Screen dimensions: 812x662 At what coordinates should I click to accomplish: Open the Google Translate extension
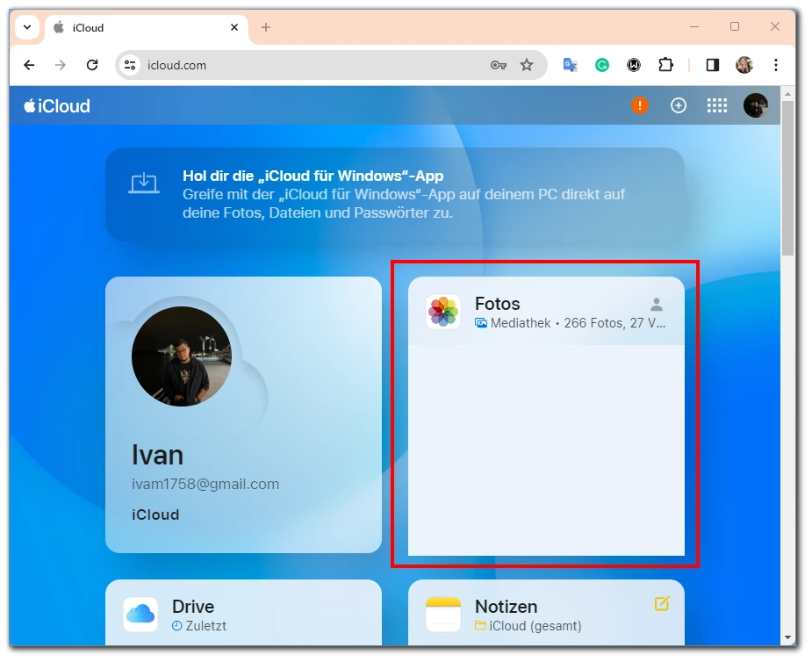pos(571,65)
